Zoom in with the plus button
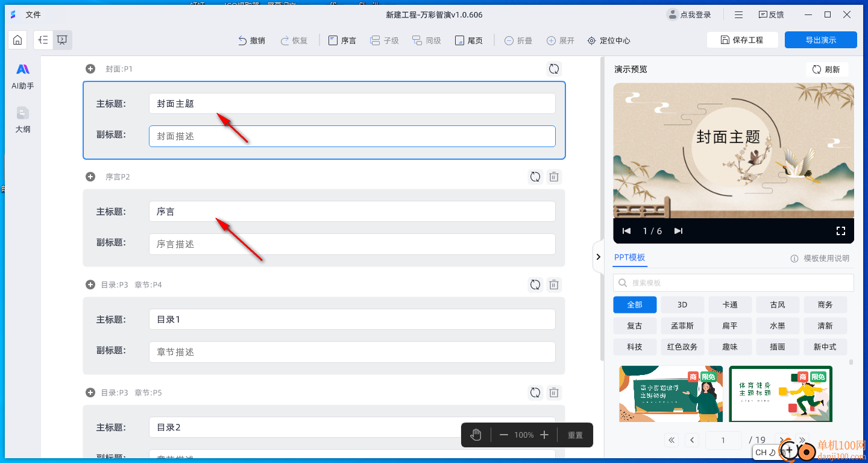Screen dimensions: 868x463 pos(544,435)
